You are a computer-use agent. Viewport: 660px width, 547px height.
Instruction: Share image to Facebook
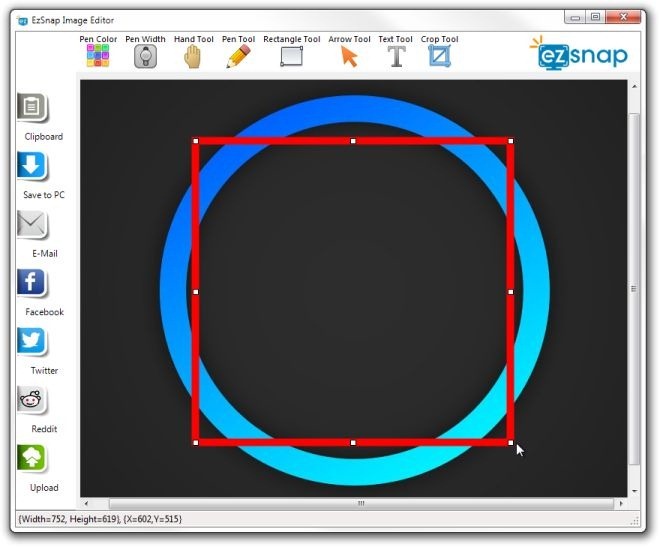(x=32, y=283)
